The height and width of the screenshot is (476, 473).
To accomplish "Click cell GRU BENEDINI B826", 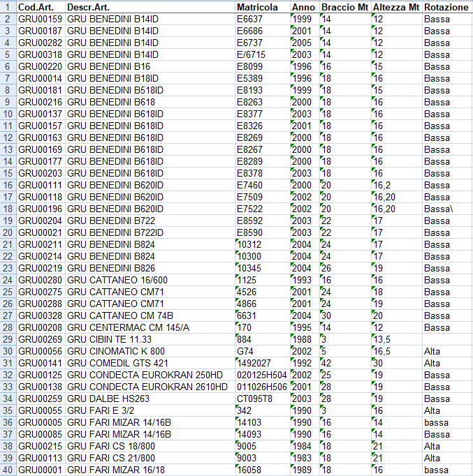I will click(x=150, y=268).
